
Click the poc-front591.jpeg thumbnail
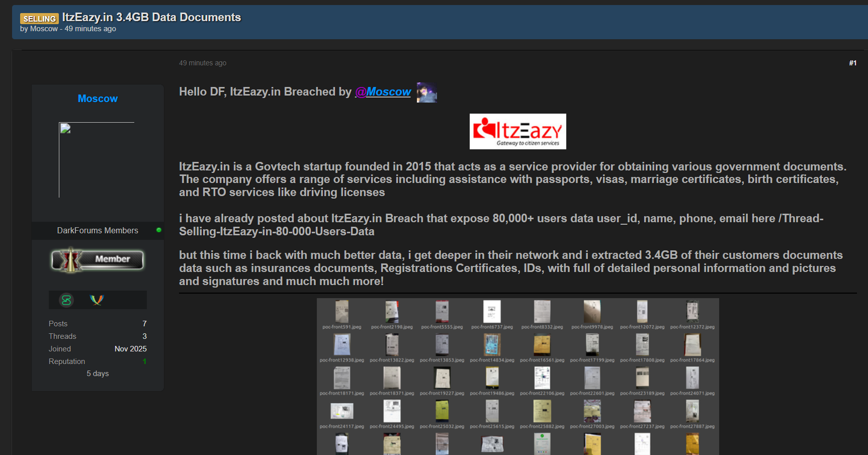coord(342,312)
